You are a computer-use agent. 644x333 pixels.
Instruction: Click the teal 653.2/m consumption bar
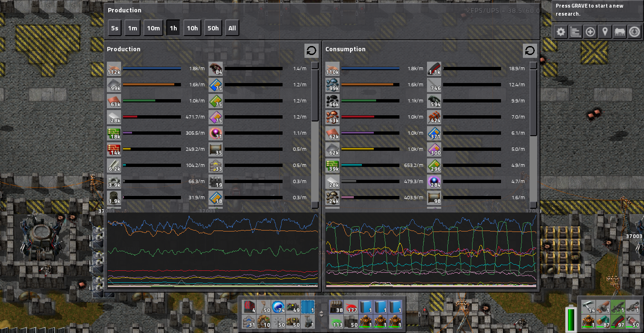pos(370,166)
